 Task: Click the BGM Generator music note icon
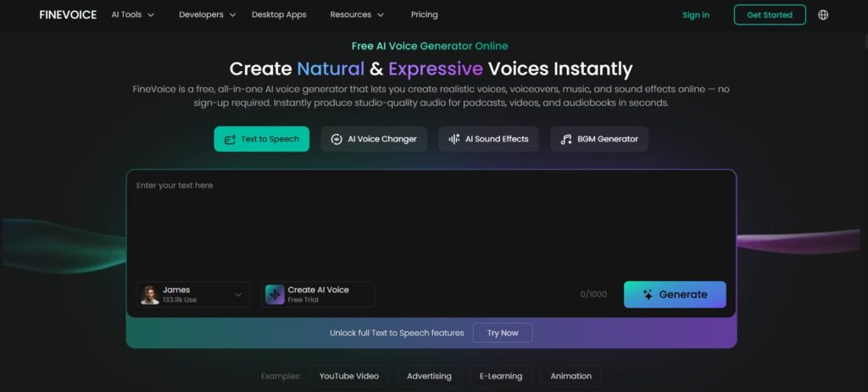pyautogui.click(x=565, y=140)
